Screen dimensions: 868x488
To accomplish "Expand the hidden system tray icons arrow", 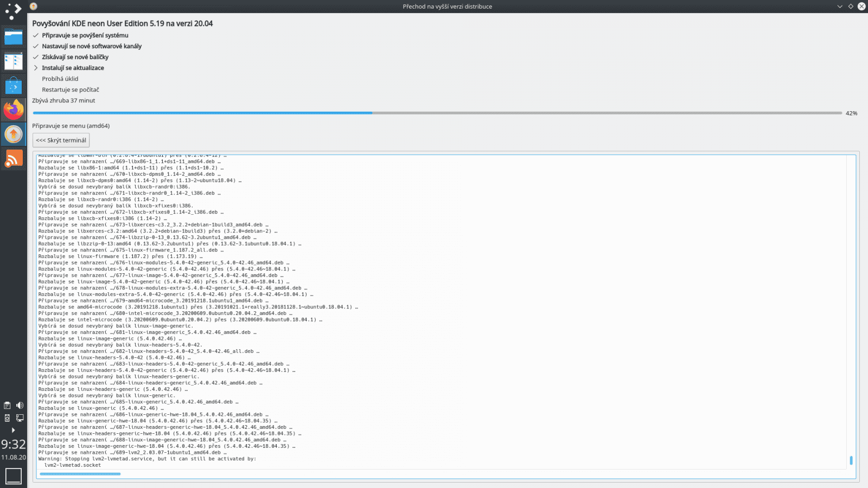I will click(14, 429).
